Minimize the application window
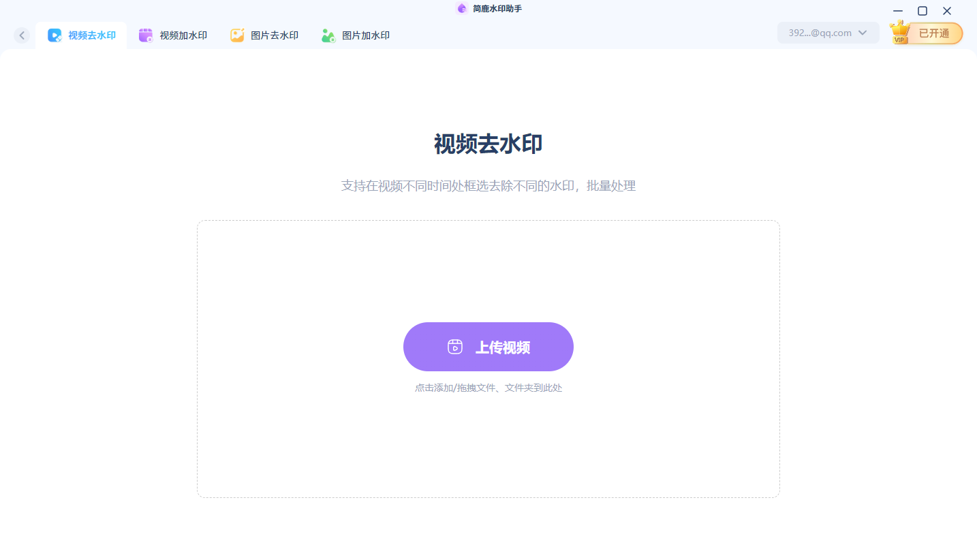Image resolution: width=977 pixels, height=560 pixels. click(x=898, y=11)
